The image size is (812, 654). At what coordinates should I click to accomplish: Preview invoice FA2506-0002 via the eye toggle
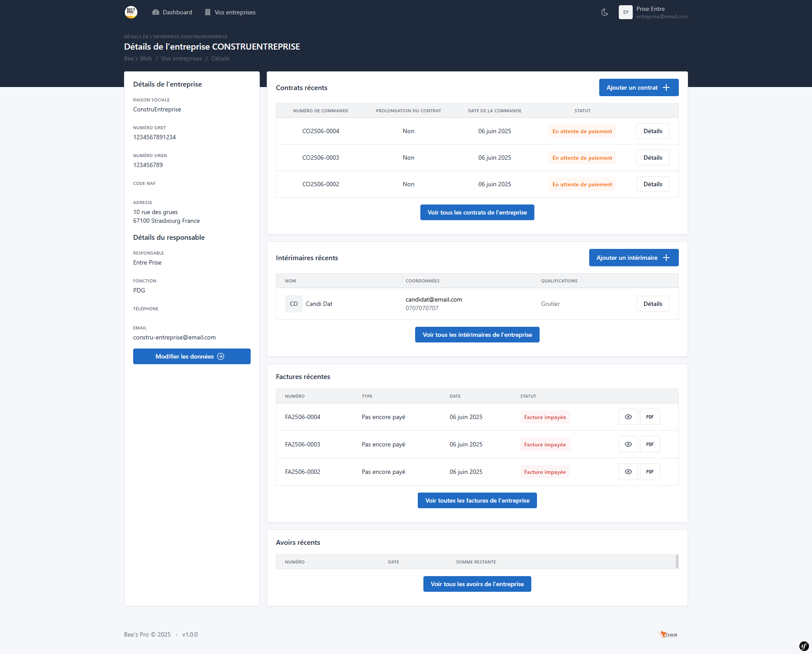(x=628, y=471)
